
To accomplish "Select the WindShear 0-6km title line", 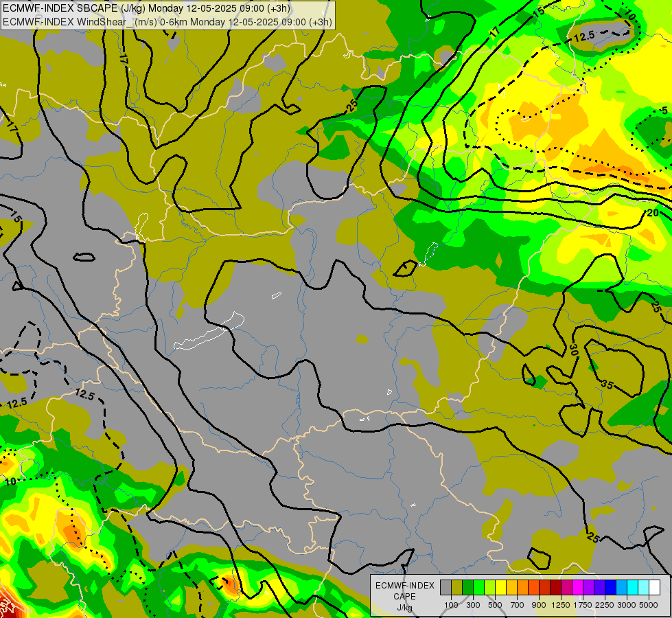I will click(167, 21).
